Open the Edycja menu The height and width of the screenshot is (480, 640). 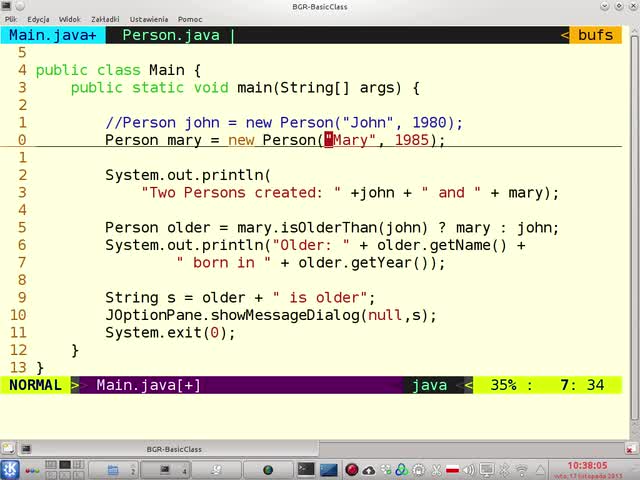pyautogui.click(x=38, y=19)
